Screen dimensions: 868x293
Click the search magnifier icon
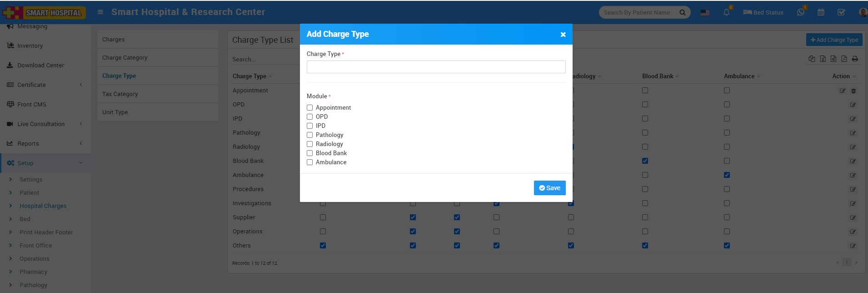(x=682, y=13)
